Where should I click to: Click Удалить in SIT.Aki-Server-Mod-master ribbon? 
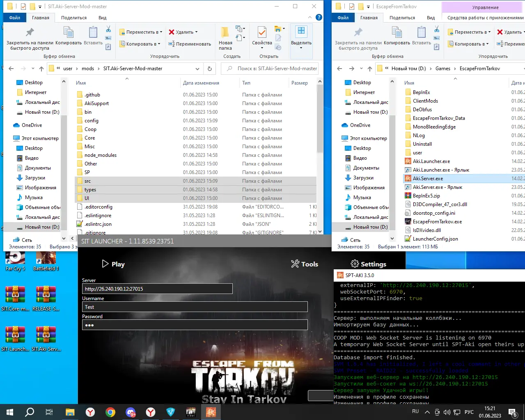183,32
